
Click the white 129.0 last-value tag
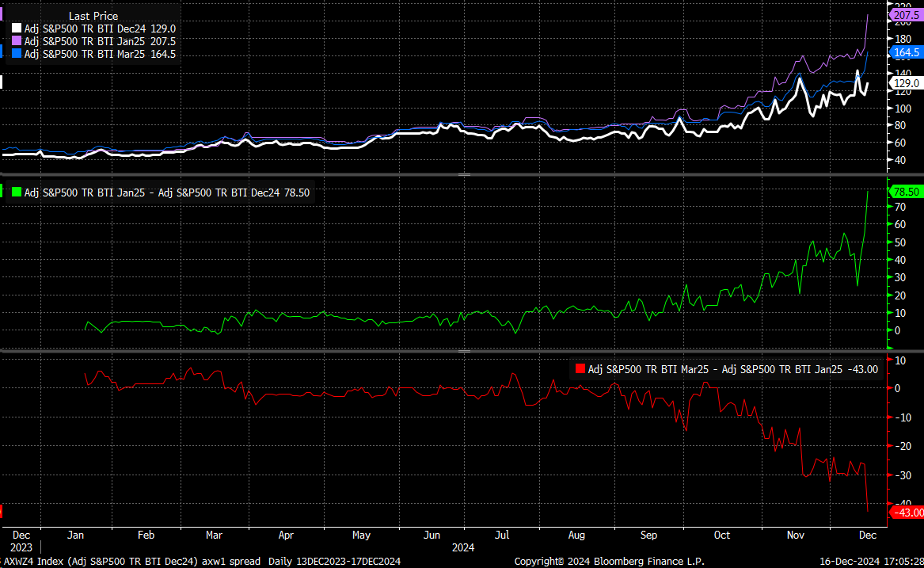click(x=906, y=83)
